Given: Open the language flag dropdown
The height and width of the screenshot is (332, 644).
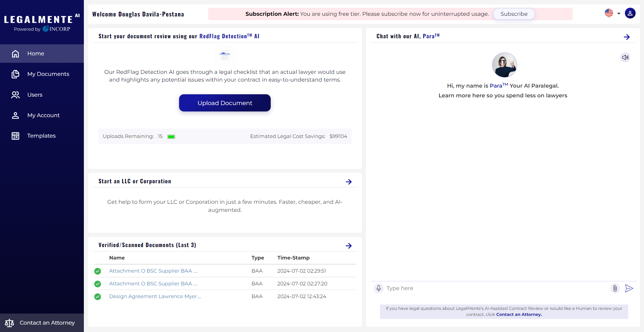Looking at the screenshot, I should coord(612,13).
